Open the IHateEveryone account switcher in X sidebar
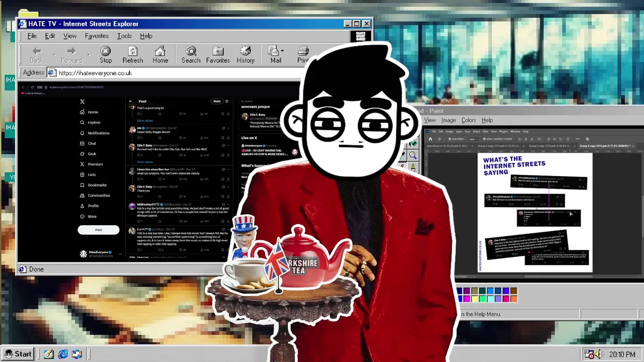Viewport: 644px width, 362px height. tap(99, 254)
